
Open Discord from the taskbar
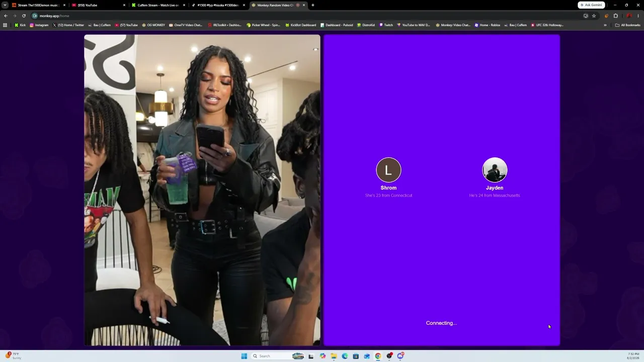(400, 356)
